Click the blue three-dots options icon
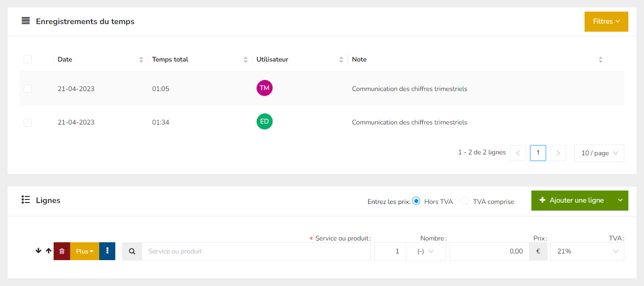644x286 pixels. [107, 251]
